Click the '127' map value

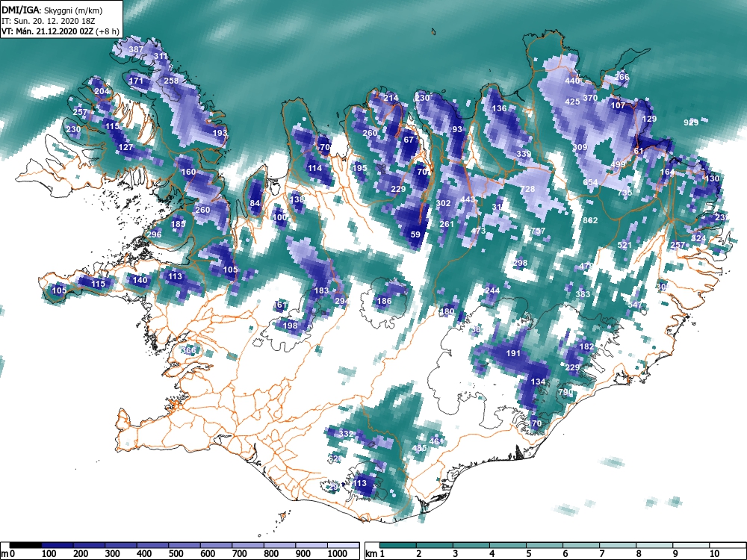click(125, 147)
